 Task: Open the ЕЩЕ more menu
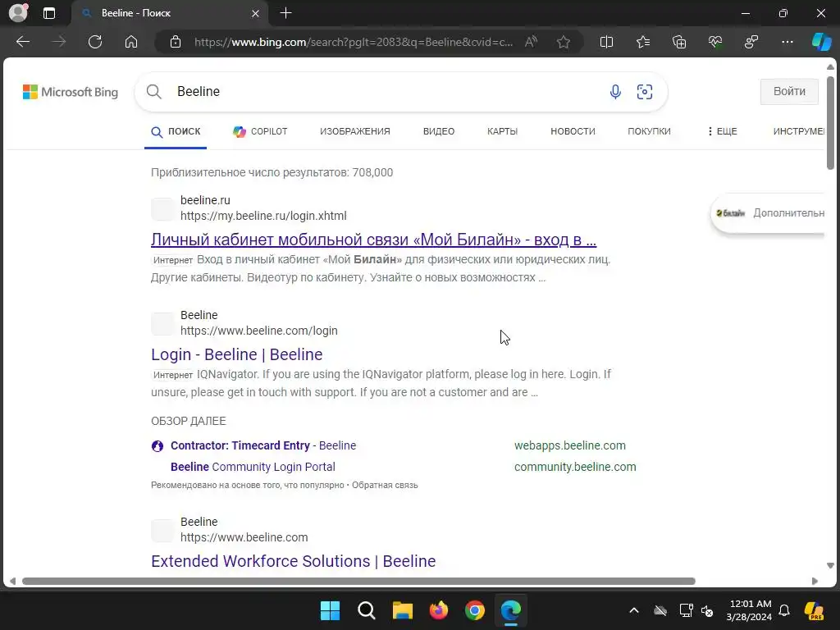(x=722, y=131)
